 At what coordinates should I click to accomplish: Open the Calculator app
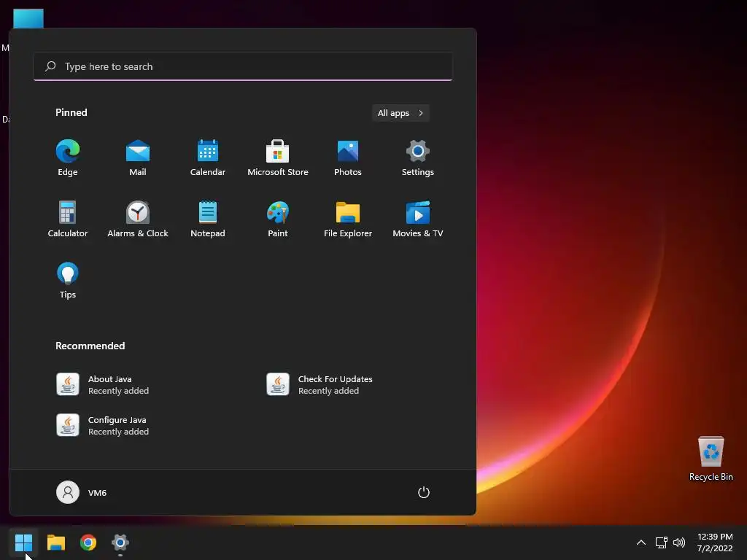tap(68, 219)
